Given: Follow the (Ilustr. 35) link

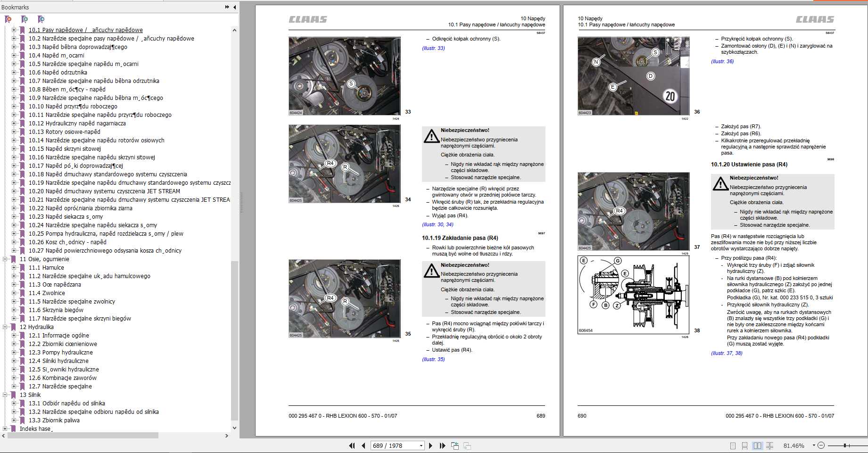Looking at the screenshot, I should (x=433, y=359).
